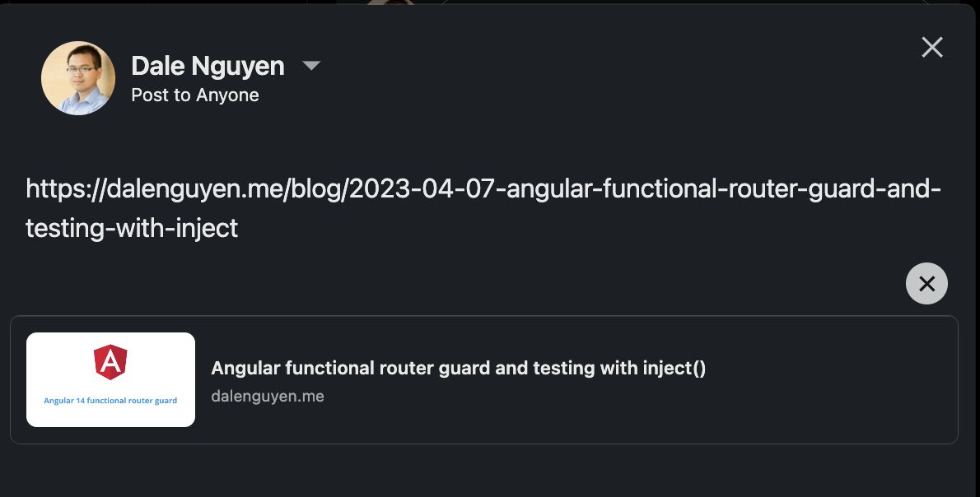Click the Angular logo in the preview thumbnail

(110, 362)
